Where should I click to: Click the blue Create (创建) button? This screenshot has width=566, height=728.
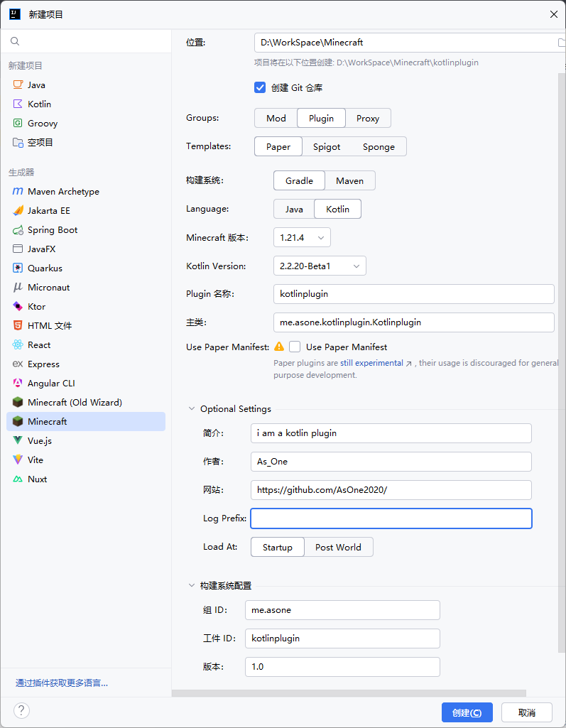467,712
